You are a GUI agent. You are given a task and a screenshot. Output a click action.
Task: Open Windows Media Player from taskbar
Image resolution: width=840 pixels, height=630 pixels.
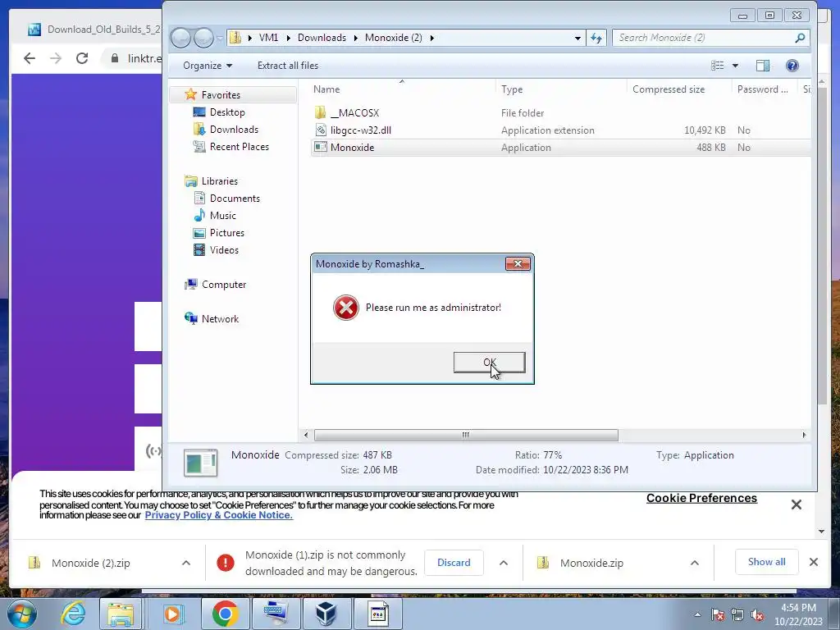[172, 614]
